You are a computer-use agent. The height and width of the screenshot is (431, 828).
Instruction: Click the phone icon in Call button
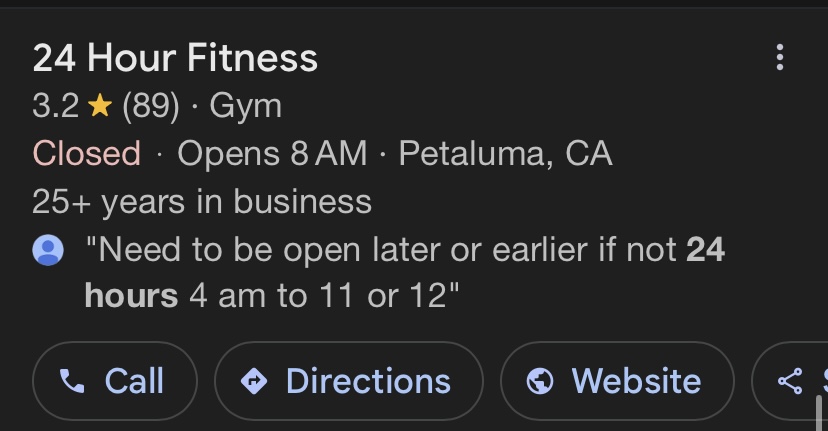(72, 381)
